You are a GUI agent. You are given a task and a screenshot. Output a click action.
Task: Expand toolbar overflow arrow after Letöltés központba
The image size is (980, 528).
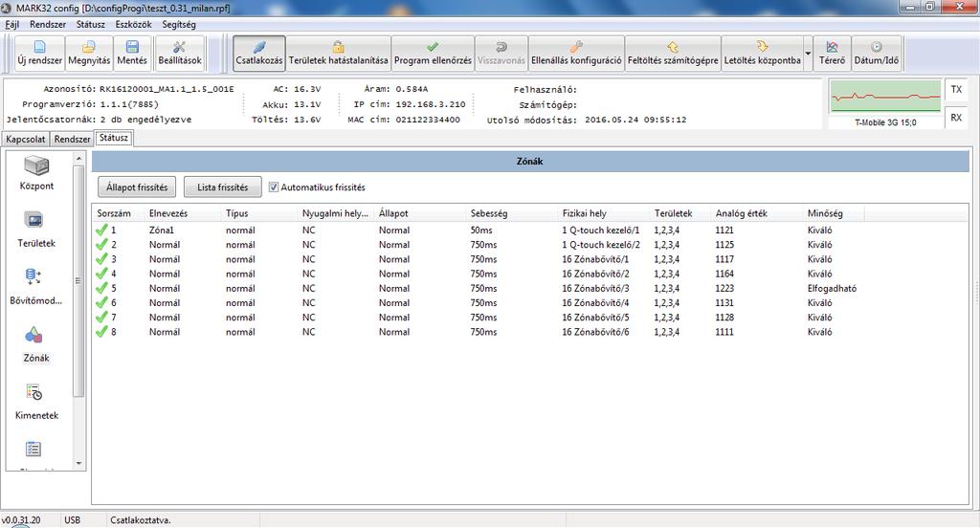coord(808,54)
